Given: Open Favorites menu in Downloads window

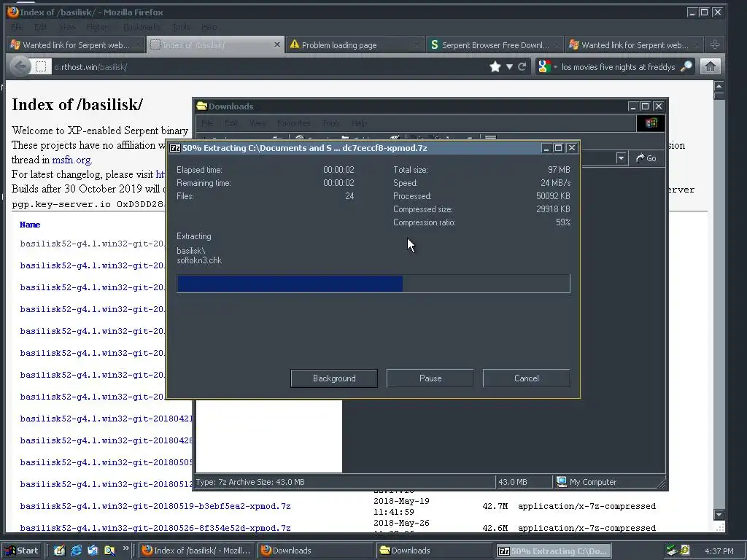Looking at the screenshot, I should coord(293,123).
